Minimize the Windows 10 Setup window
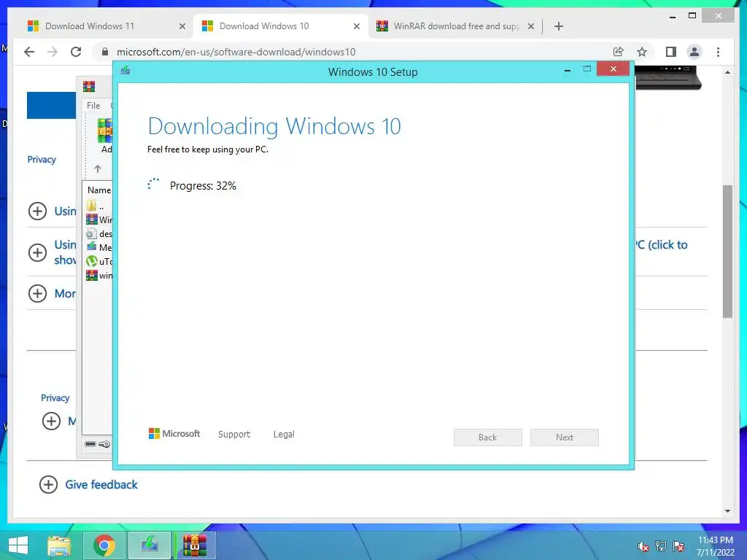This screenshot has height=560, width=747. 568,71
